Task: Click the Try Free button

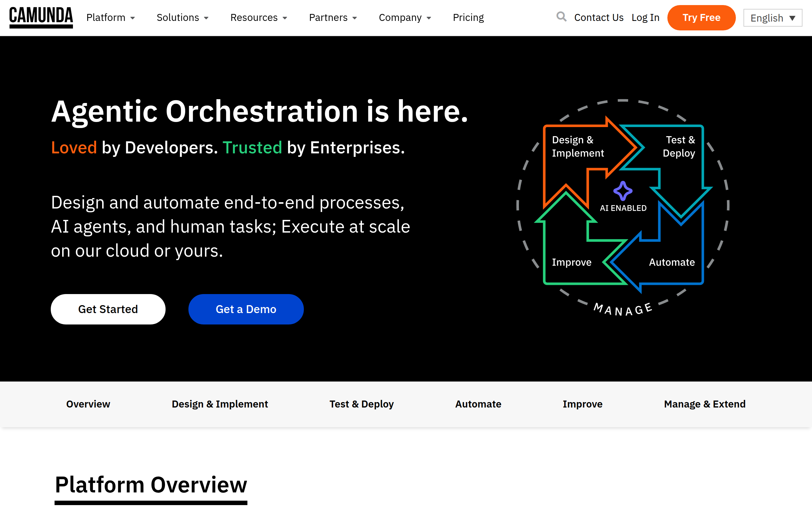Action: pyautogui.click(x=701, y=17)
